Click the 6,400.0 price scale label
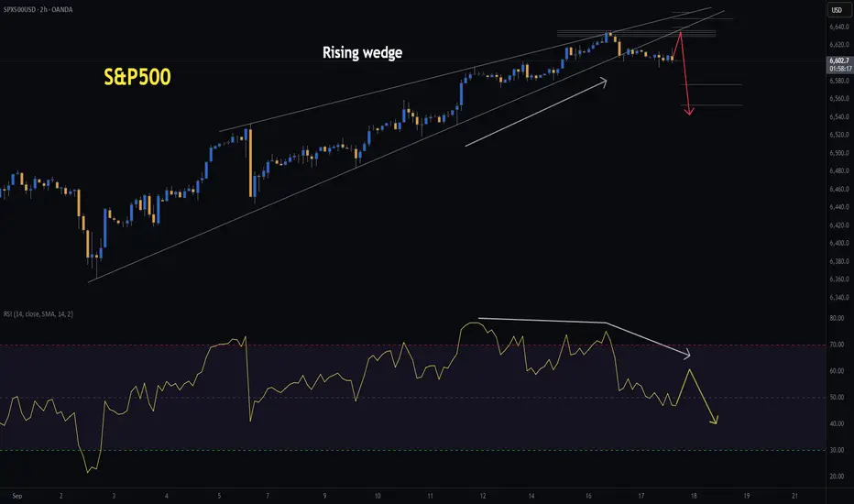Image resolution: width=854 pixels, height=504 pixels. (x=839, y=243)
